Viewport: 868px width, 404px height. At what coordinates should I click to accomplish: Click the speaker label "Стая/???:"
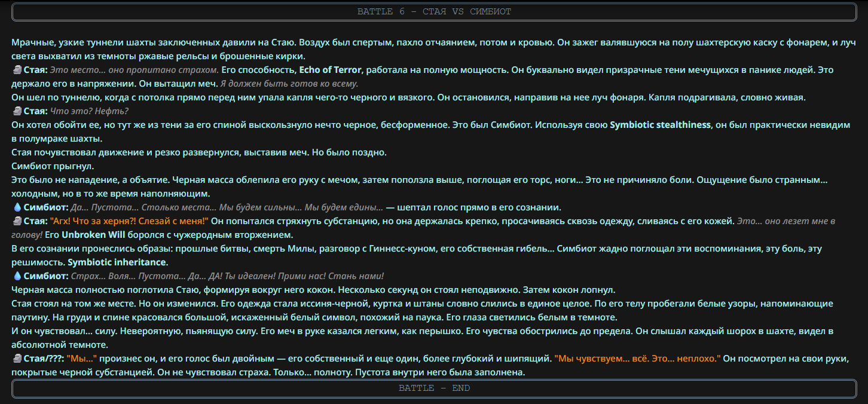pyautogui.click(x=44, y=359)
